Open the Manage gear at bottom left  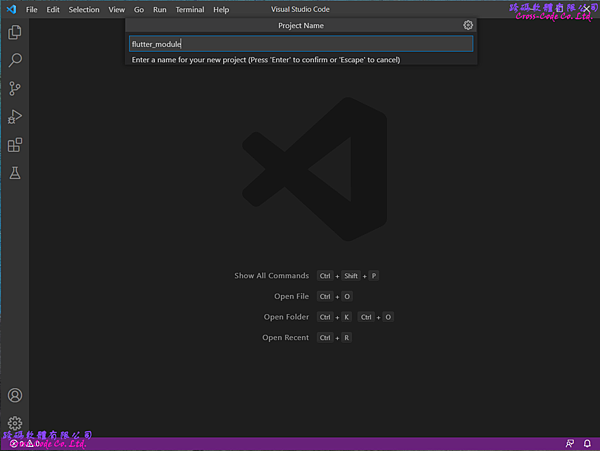(x=15, y=423)
